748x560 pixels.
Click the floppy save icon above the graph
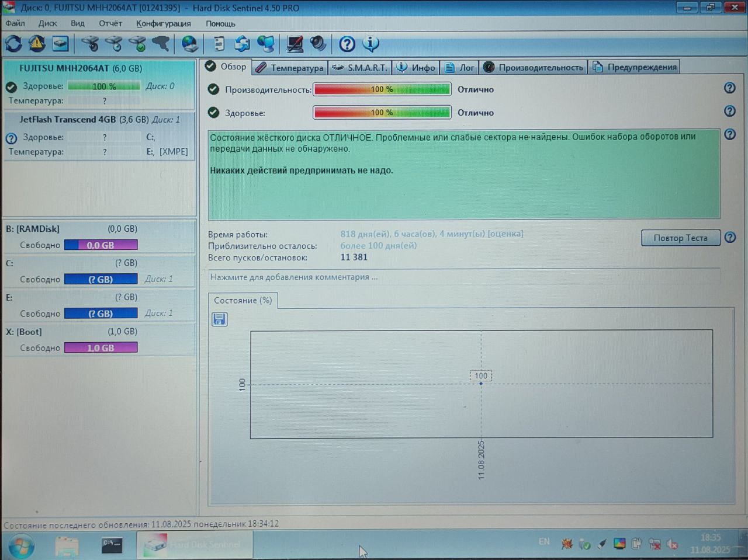click(220, 319)
